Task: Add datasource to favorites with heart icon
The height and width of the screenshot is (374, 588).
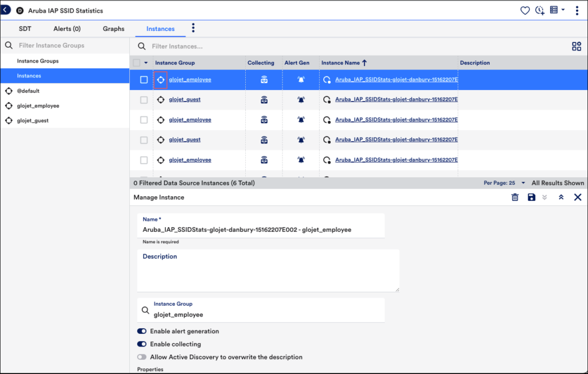Action: [525, 10]
